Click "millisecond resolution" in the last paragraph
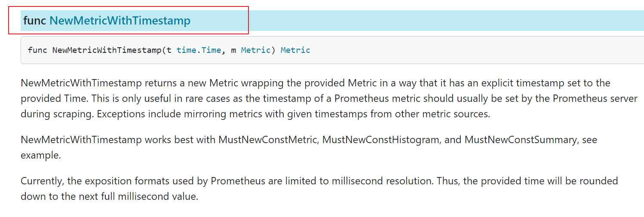 (382, 181)
